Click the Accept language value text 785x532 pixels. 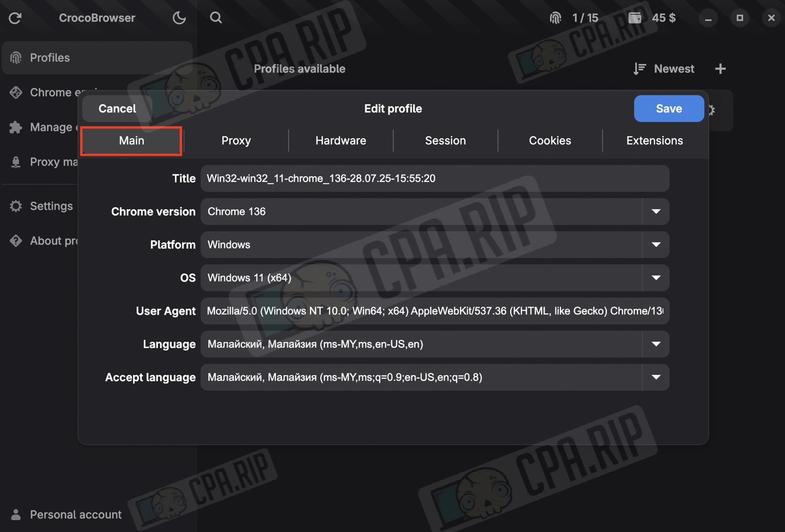tap(345, 377)
